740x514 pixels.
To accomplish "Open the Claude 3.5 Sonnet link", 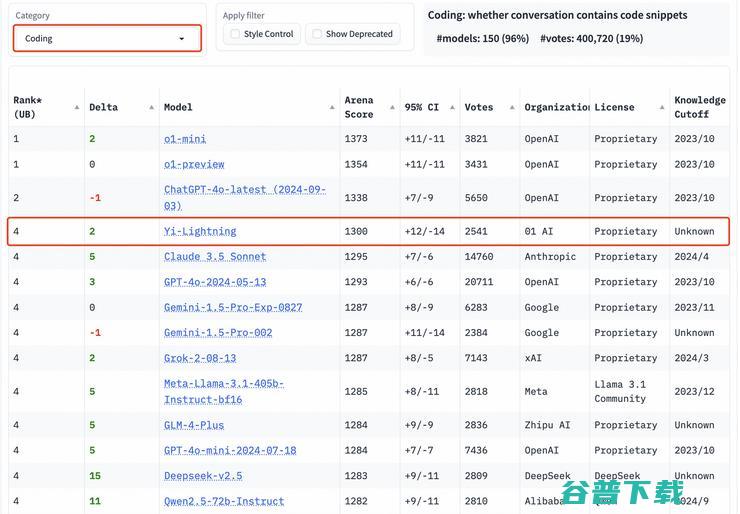I will (215, 257).
